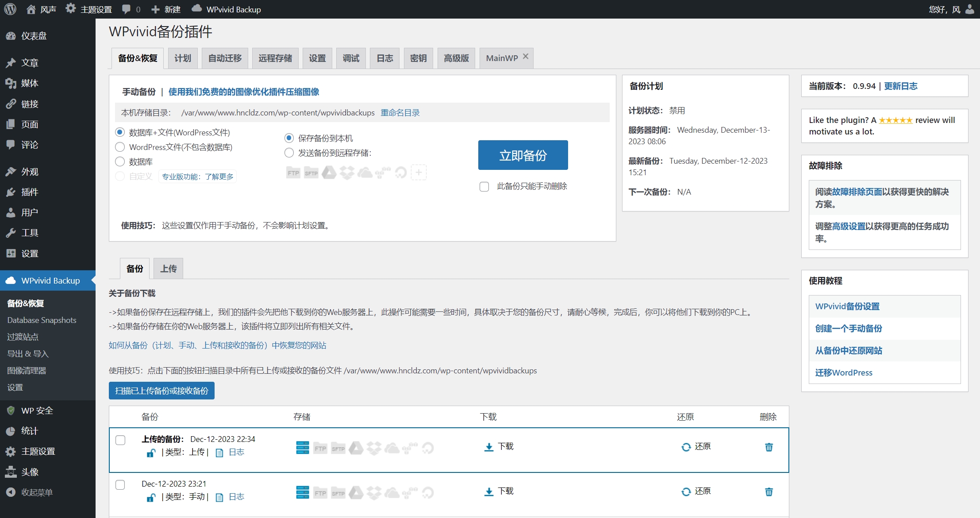Expand the 新建 menu in admin bar
This screenshot has height=518, width=980.
click(166, 9)
